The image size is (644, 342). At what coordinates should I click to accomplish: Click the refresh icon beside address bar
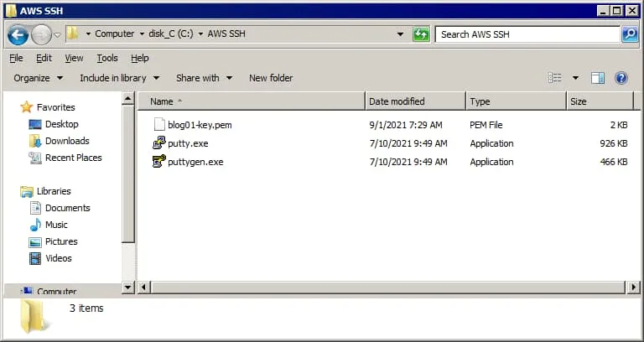[421, 34]
